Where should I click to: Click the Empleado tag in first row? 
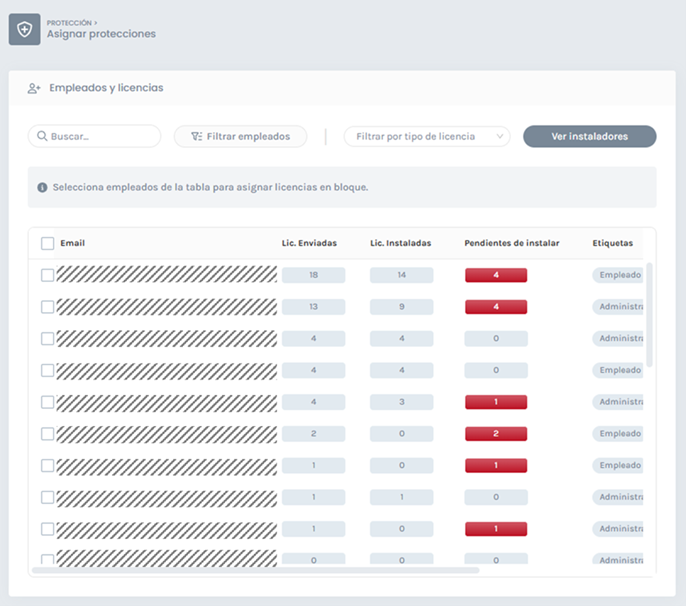pyautogui.click(x=617, y=275)
